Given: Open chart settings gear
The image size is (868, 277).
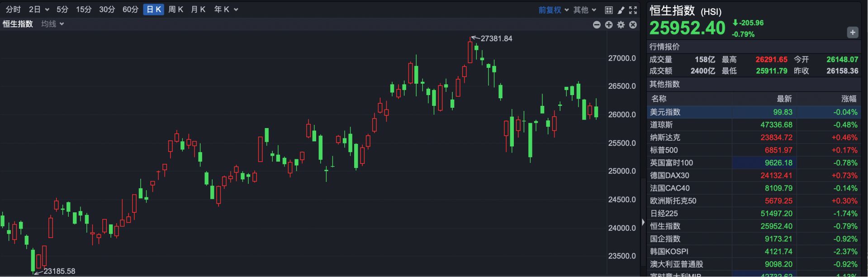Looking at the screenshot, I should click(x=621, y=25).
